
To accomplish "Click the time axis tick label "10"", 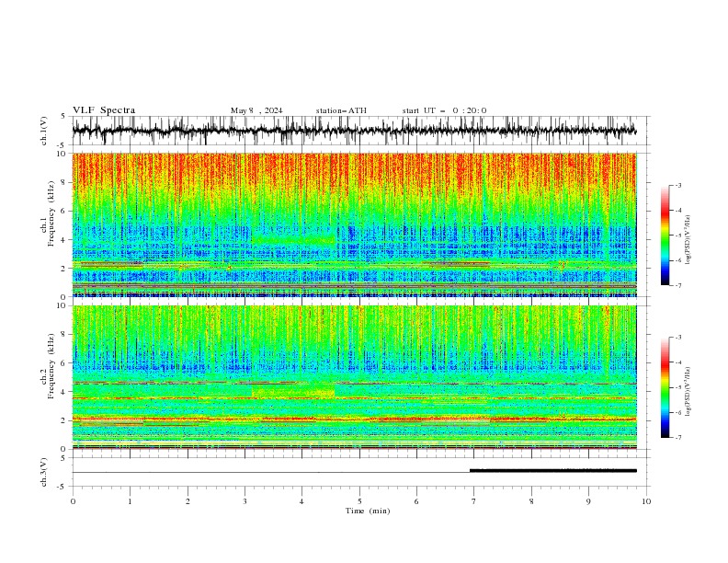I will pyautogui.click(x=646, y=501).
